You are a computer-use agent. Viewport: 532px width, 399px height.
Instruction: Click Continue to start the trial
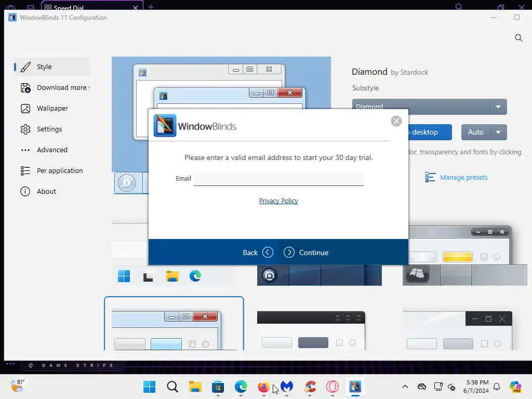[306, 252]
